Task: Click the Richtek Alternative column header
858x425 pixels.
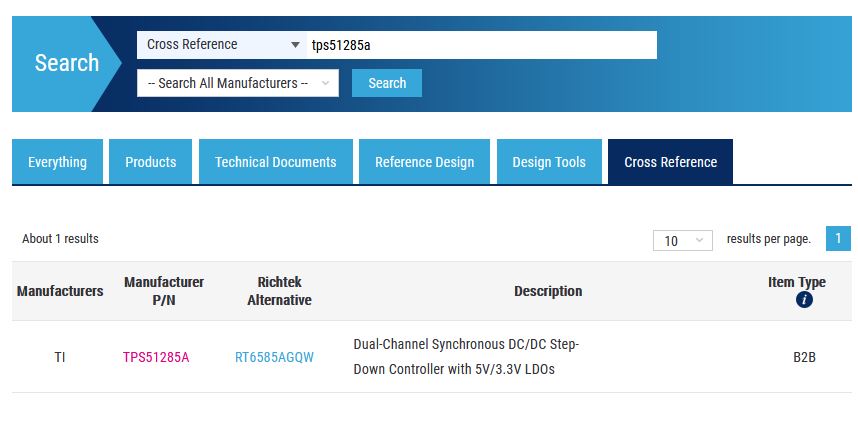Action: tap(279, 291)
